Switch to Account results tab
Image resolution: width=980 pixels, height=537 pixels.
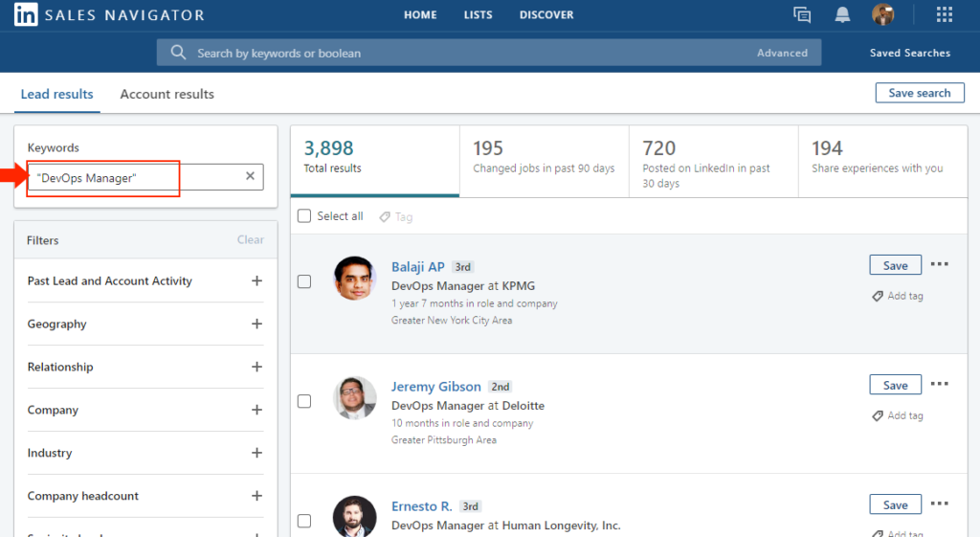tap(167, 94)
